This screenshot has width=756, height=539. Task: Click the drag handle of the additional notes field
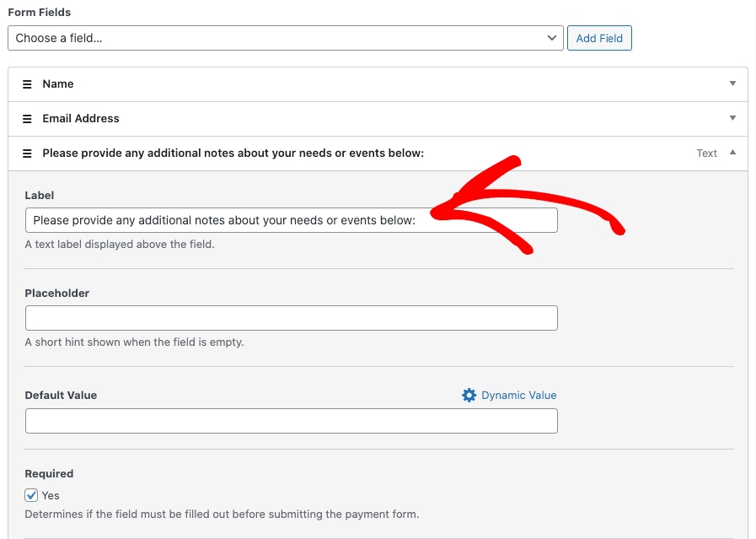pos(27,154)
